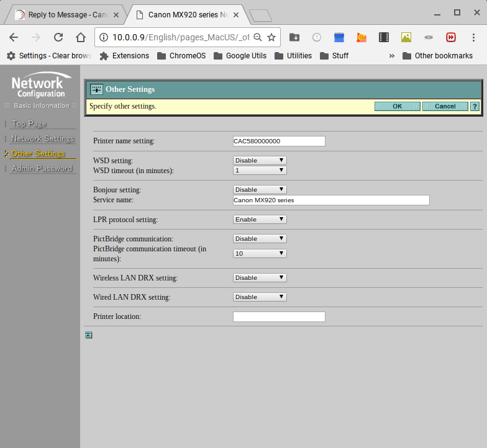The height and width of the screenshot is (448, 487).
Task: Click the grey eye extension icon
Action: point(429,37)
